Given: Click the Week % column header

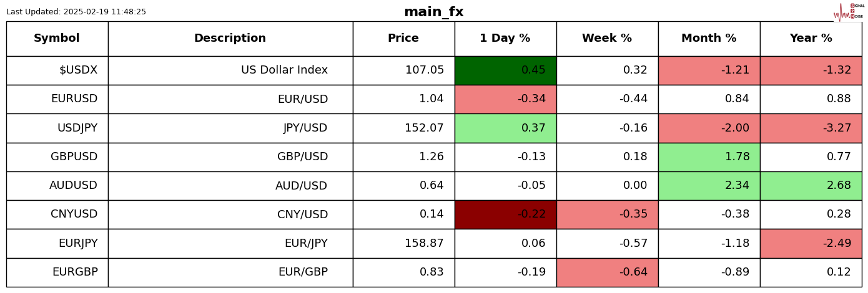Looking at the screenshot, I should (x=606, y=39).
